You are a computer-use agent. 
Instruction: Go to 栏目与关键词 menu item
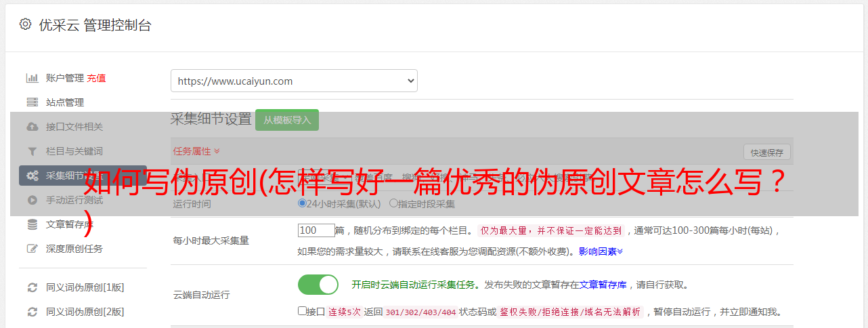click(x=74, y=151)
